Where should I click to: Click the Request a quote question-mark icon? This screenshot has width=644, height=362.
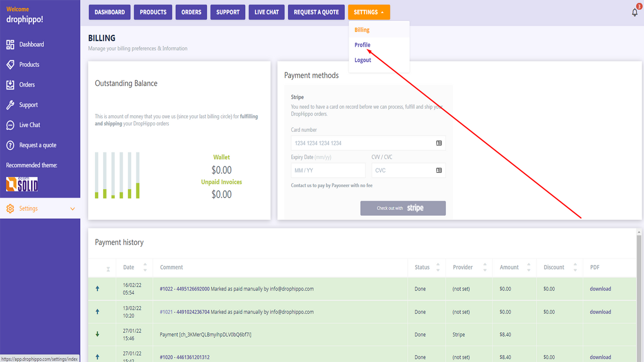(10, 145)
